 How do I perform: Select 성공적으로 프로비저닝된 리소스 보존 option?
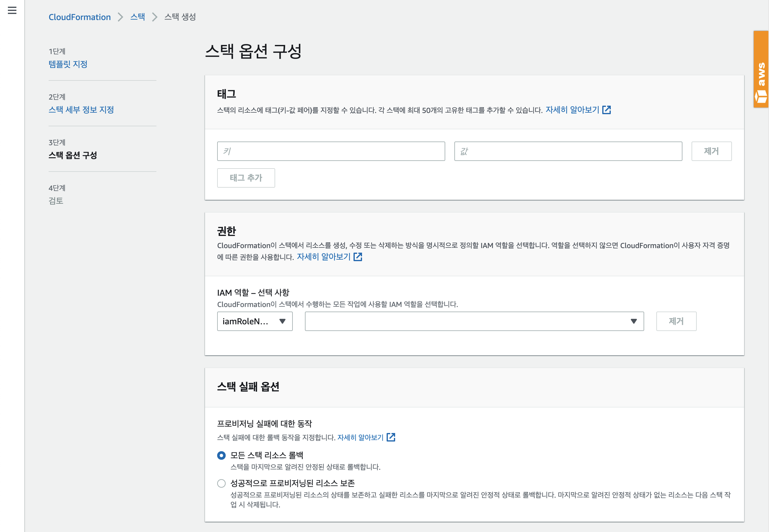pos(221,483)
